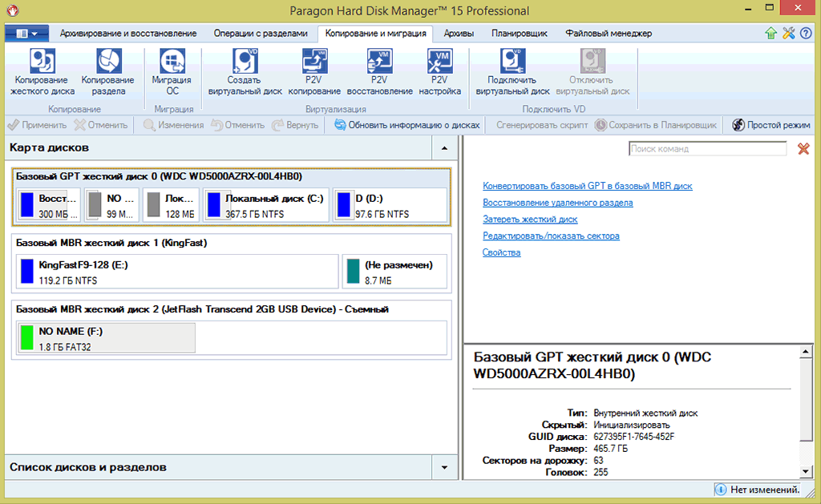
Task: Click Подключить виртуальный диск icon
Action: coord(512,72)
